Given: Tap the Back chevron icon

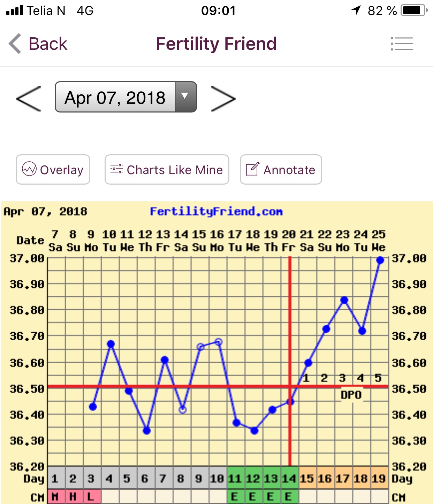Looking at the screenshot, I should coord(15,44).
